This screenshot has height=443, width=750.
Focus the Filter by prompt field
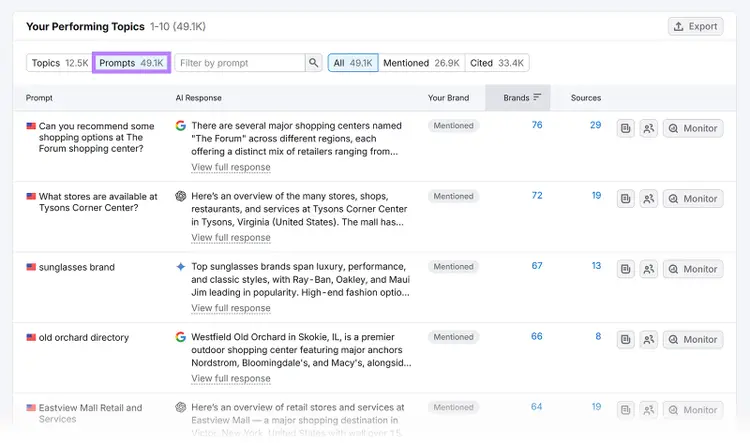tap(240, 63)
